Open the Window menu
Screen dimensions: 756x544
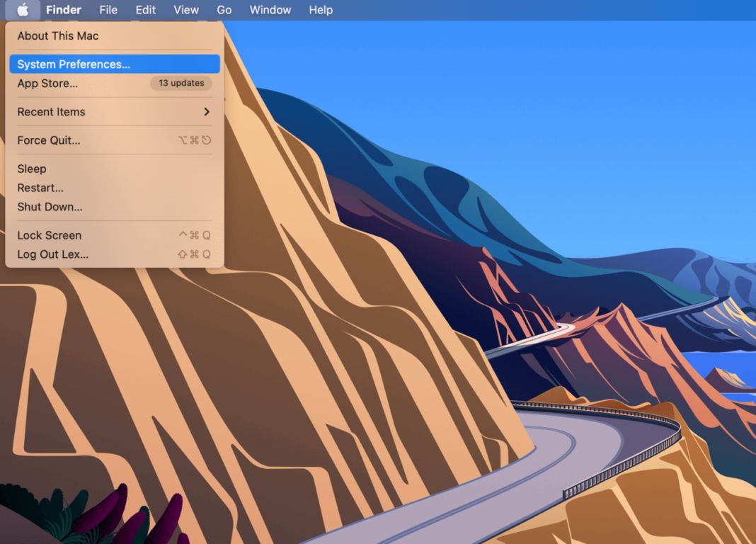tap(270, 10)
